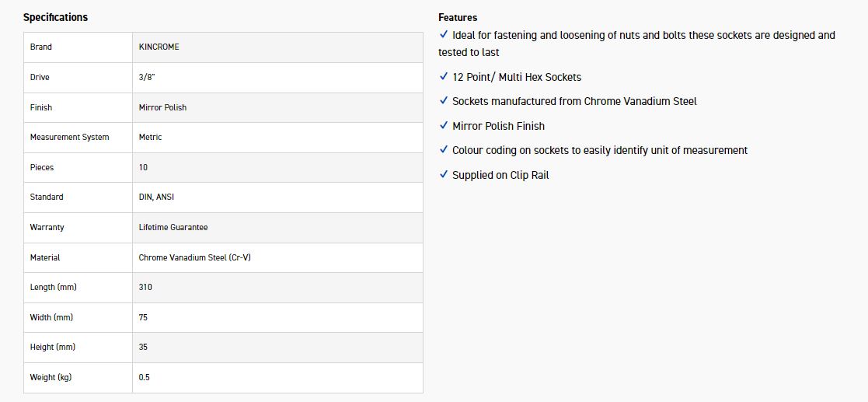The image size is (868, 402).
Task: Click the 'Features' heading
Action: 458,17
